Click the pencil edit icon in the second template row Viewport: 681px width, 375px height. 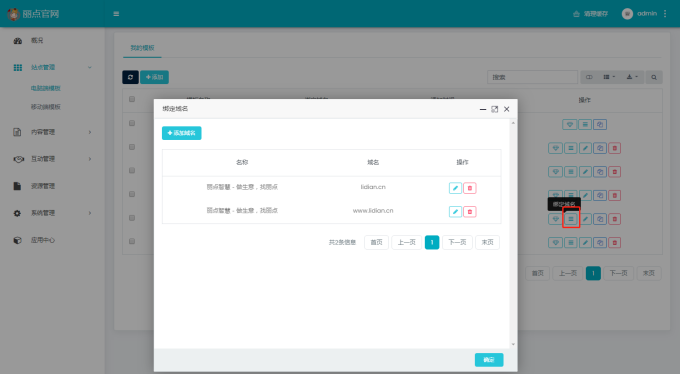point(585,148)
